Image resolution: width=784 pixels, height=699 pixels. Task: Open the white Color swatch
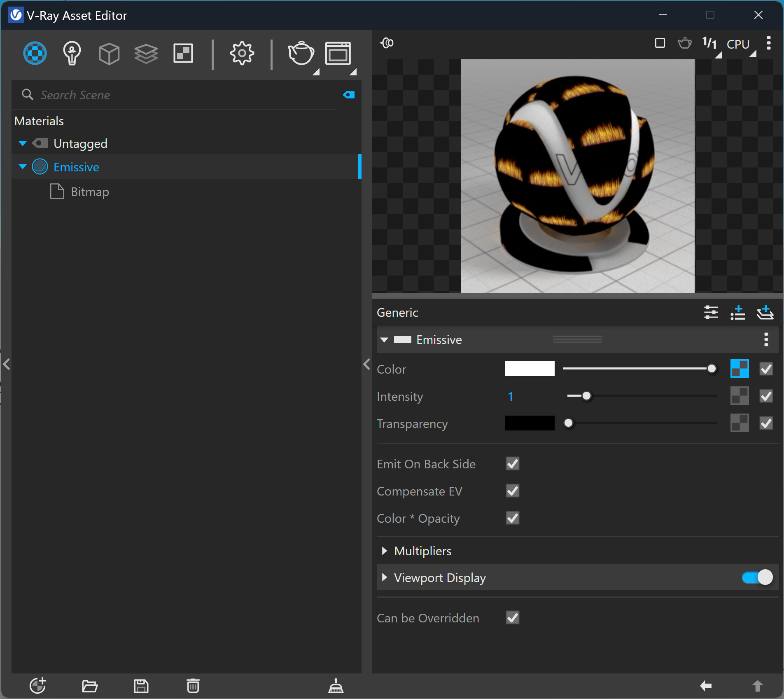point(530,369)
